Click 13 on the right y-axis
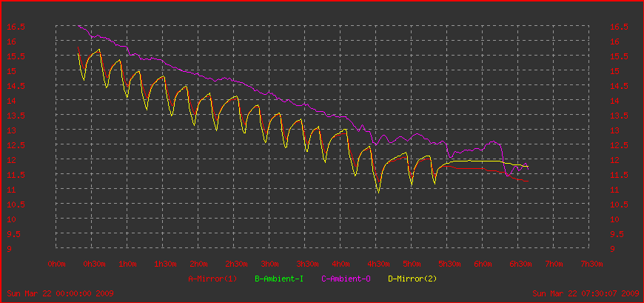This screenshot has height=303, width=644. [614, 130]
